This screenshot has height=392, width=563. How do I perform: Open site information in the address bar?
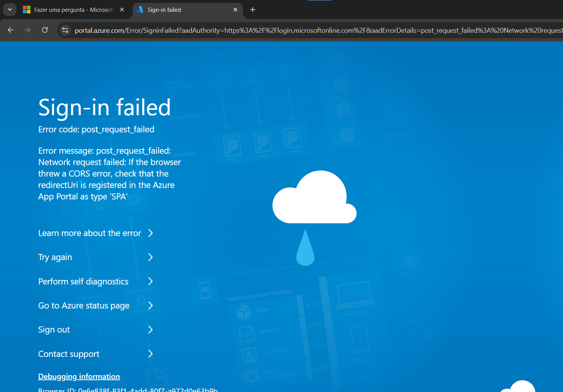(65, 30)
